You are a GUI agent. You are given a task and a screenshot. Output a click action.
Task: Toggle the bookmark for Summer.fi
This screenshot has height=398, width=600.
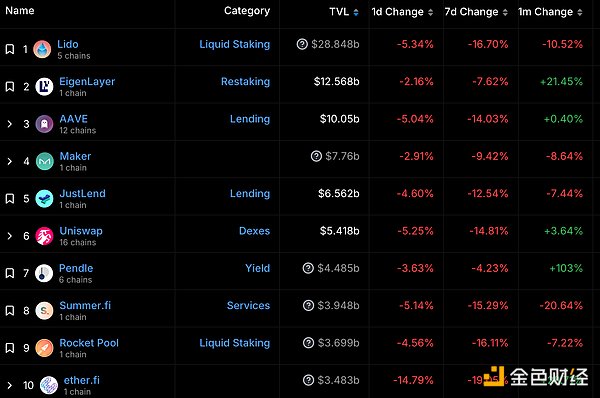(x=10, y=310)
